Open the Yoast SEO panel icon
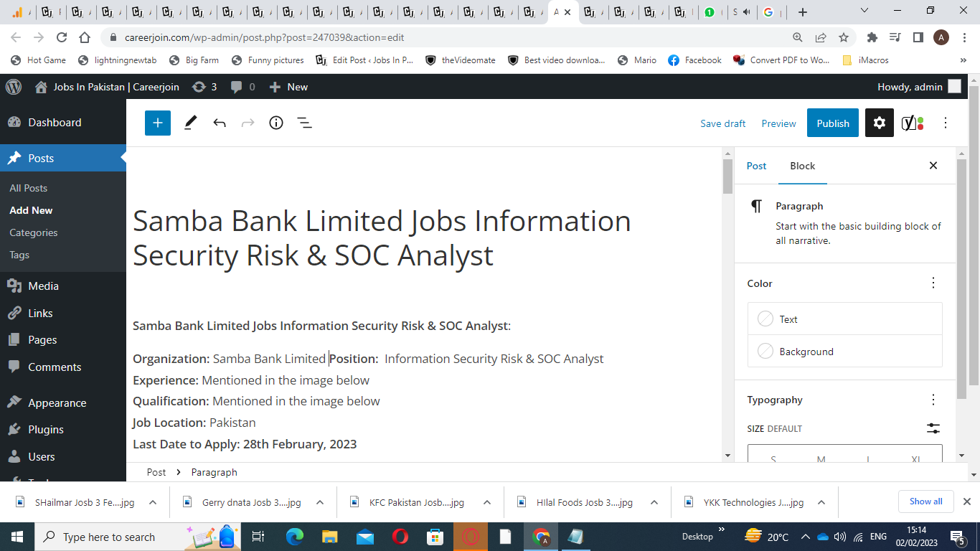This screenshot has height=551, width=980. click(912, 123)
